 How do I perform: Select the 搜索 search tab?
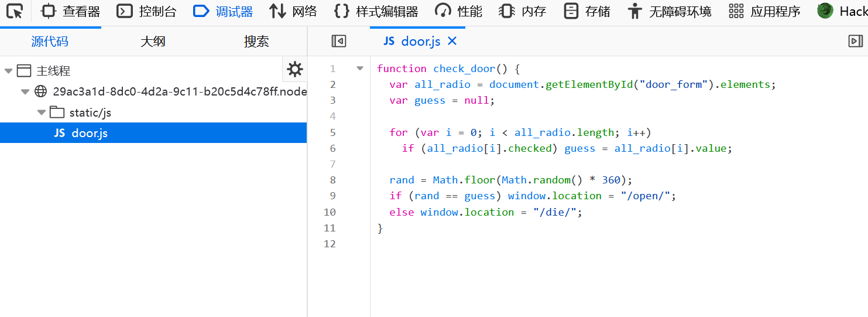point(256,42)
